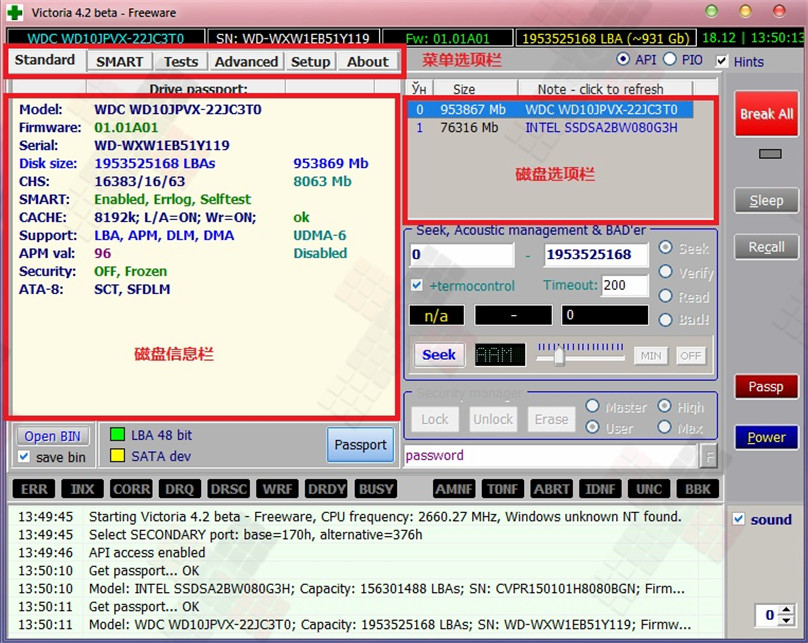The width and height of the screenshot is (808, 643).
Task: Select the PIO access mode
Action: [x=670, y=60]
